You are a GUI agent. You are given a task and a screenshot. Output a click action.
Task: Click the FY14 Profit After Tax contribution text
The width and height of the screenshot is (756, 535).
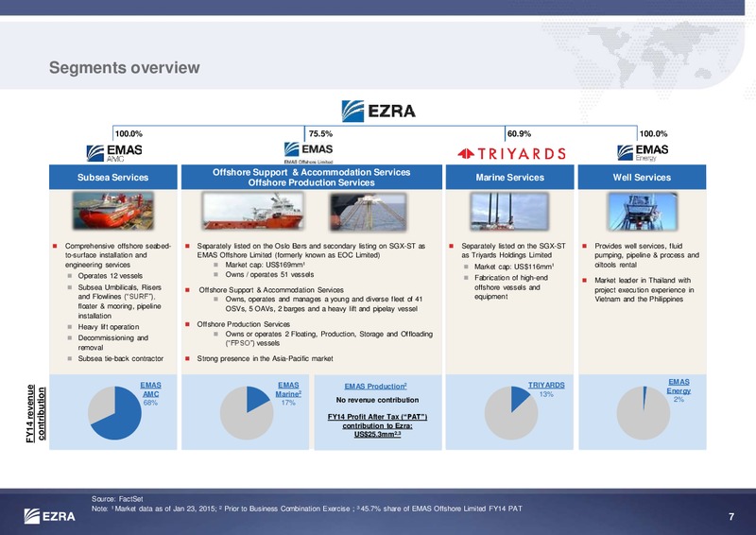pos(377,425)
